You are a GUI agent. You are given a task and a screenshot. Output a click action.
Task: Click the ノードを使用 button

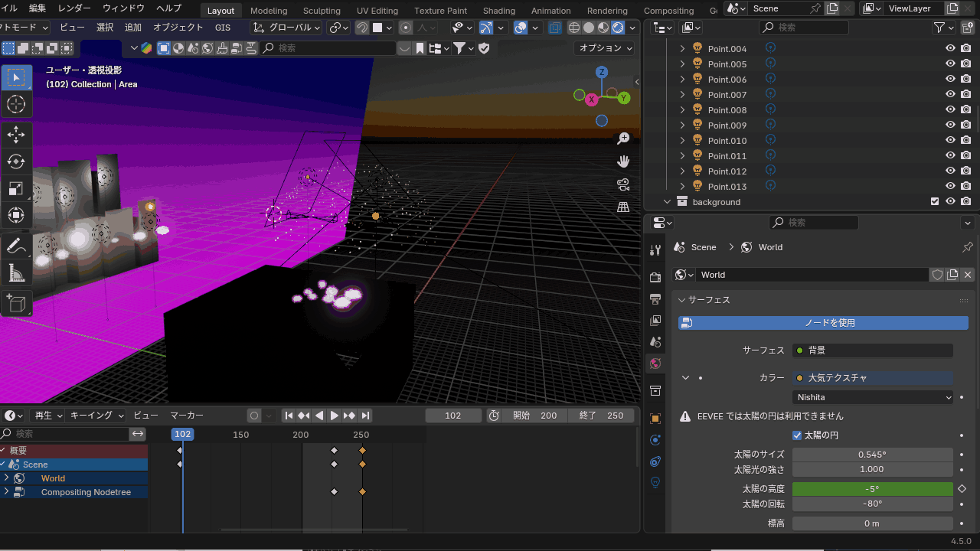pos(823,323)
